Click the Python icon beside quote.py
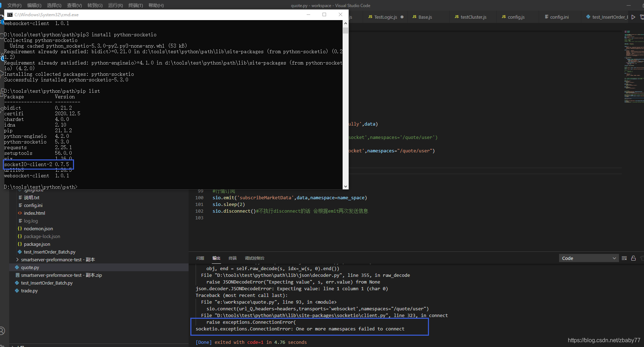 click(17, 267)
